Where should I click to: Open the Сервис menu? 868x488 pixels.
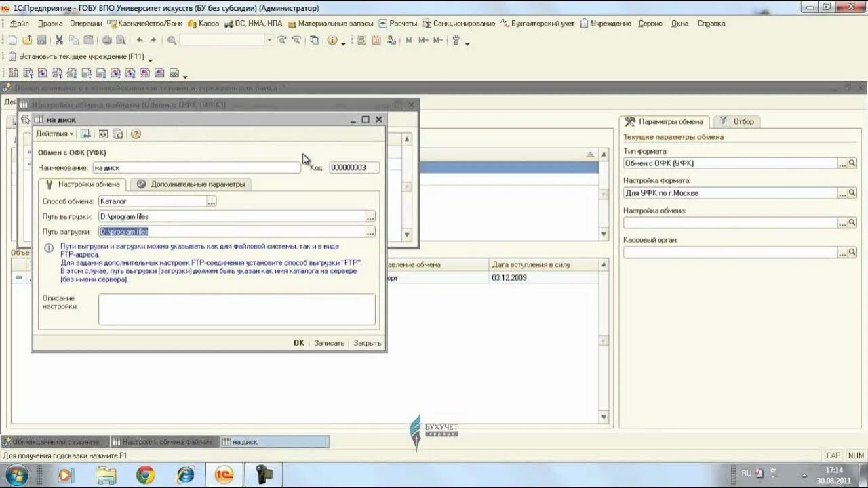coord(650,23)
